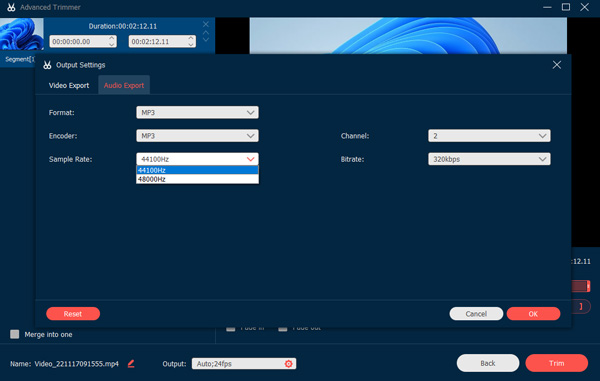This screenshot has height=381, width=600.
Task: Click the Reset button
Action: 73,314
